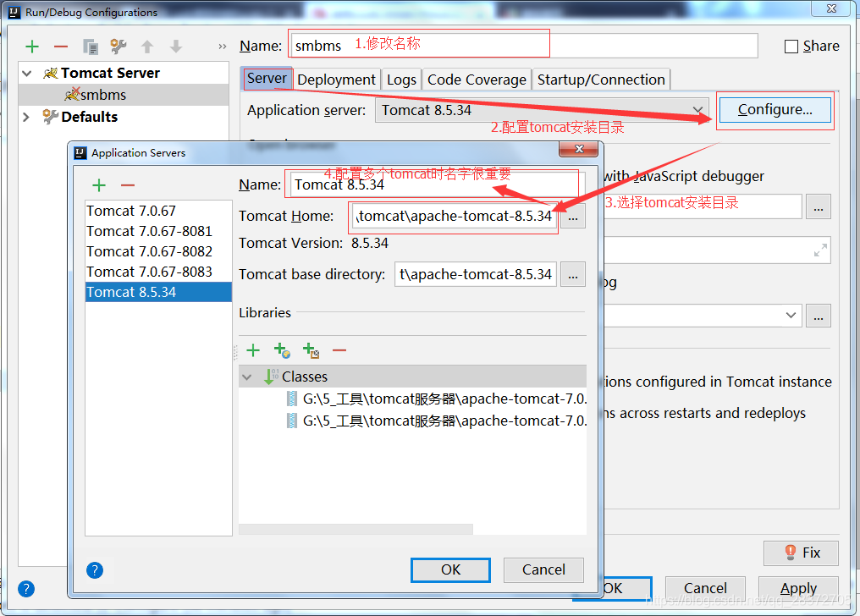Add library from URL plus-globe icon

282,350
